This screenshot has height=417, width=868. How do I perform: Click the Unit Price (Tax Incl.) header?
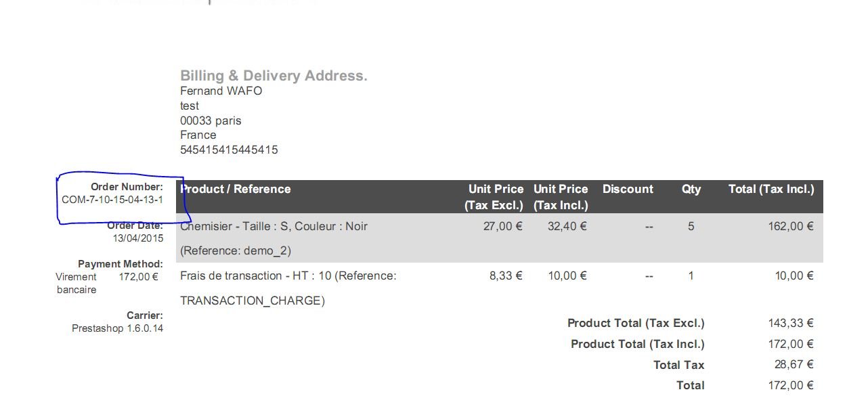561,197
